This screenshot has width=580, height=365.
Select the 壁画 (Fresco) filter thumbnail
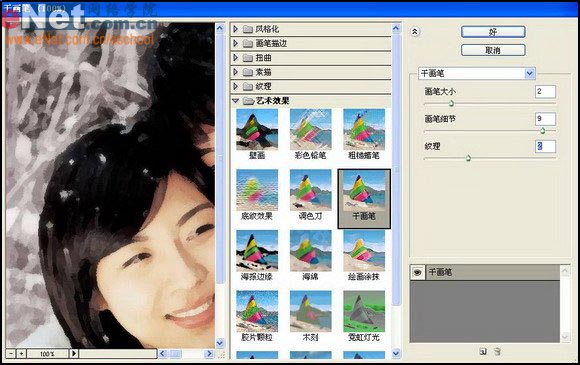(257, 129)
